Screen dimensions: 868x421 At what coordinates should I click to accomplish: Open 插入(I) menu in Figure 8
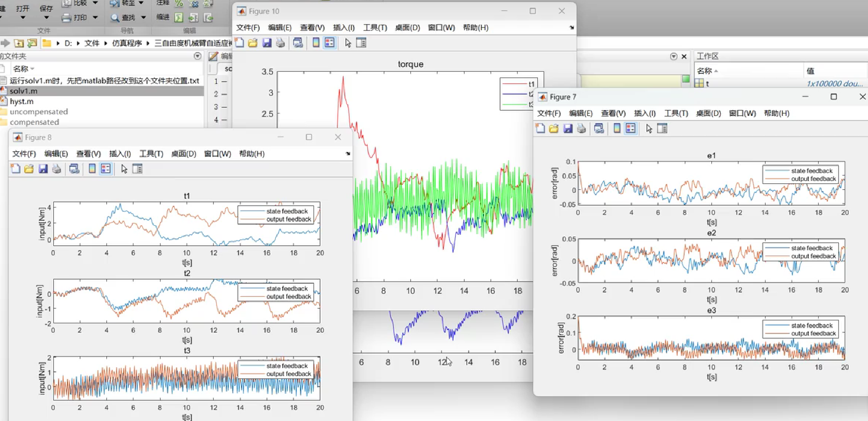click(x=120, y=154)
